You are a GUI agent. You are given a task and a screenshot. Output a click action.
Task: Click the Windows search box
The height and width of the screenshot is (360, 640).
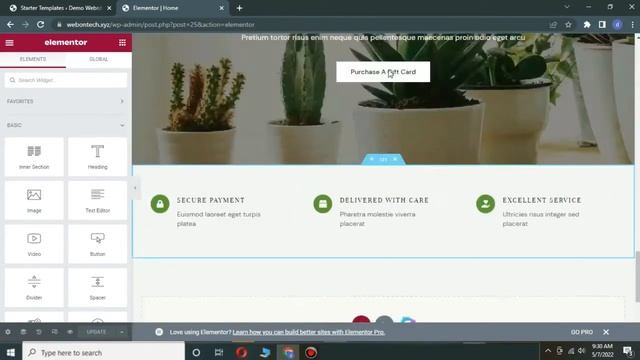tap(104, 352)
